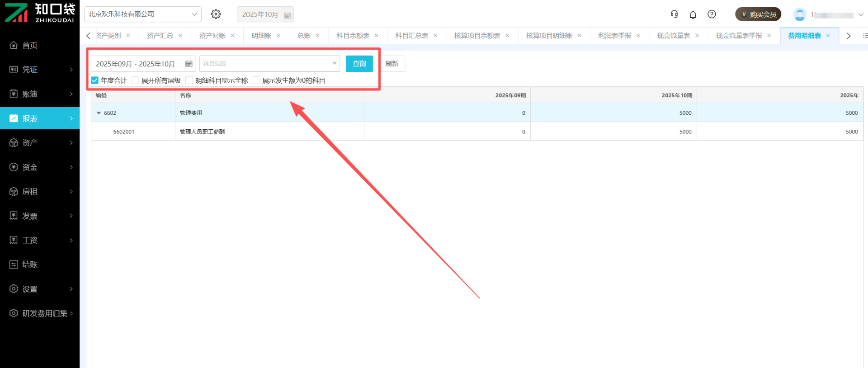This screenshot has height=368, width=868.
Task: Click the settings gear beside company name
Action: tap(216, 14)
